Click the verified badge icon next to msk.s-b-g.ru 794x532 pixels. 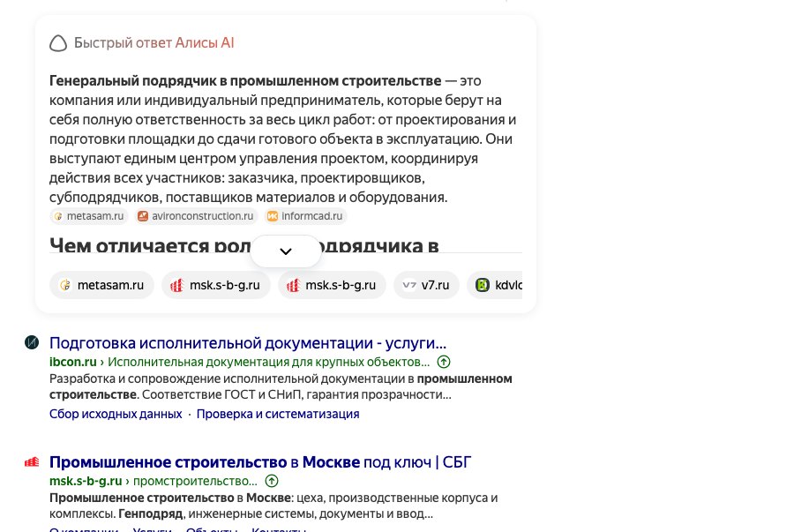(x=272, y=481)
